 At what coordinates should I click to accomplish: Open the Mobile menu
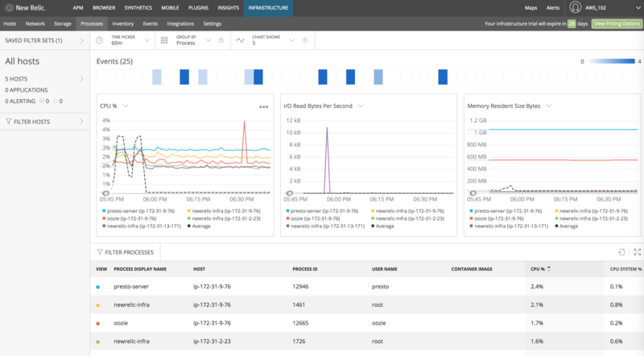[170, 8]
